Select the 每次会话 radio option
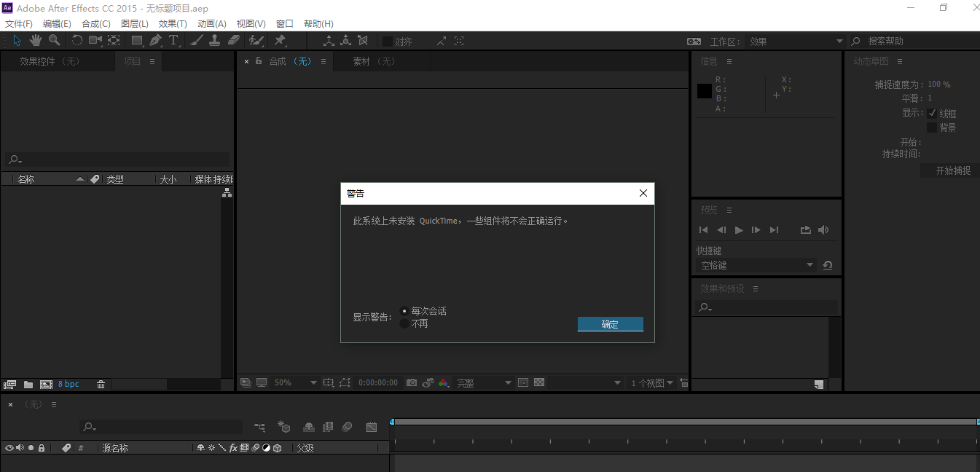The height and width of the screenshot is (472, 980). (404, 311)
